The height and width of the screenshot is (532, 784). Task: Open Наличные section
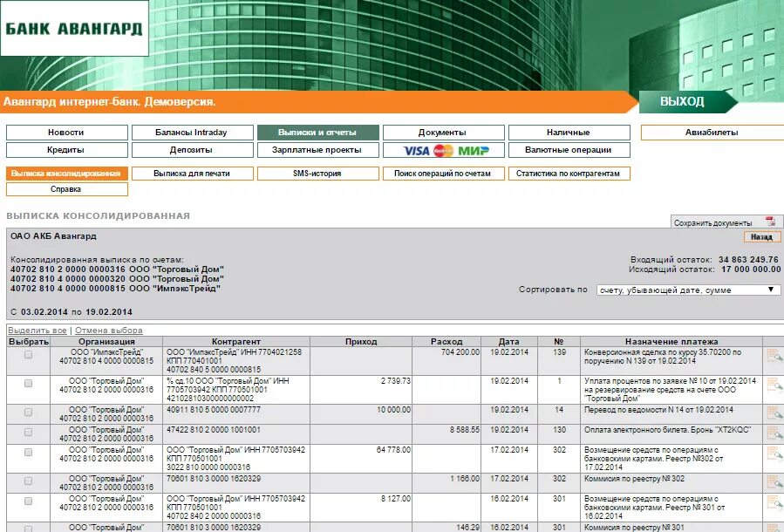tap(569, 133)
